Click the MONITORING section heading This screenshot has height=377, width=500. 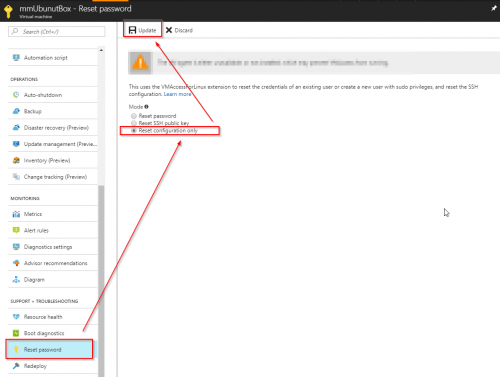point(25,198)
